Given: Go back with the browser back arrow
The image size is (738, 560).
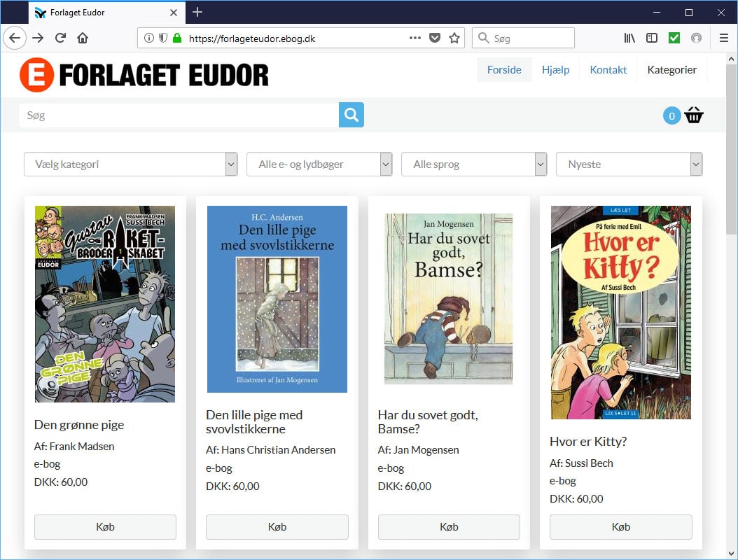Looking at the screenshot, I should pos(15,38).
